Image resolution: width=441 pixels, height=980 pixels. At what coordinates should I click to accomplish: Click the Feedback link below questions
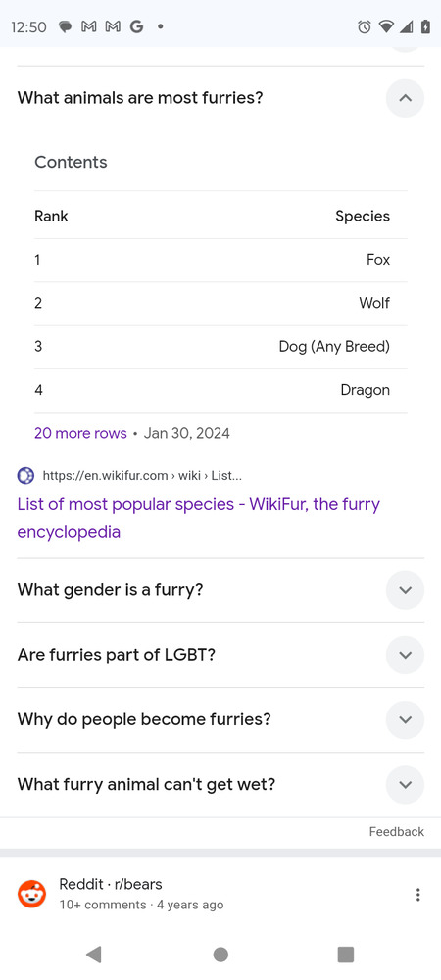coord(397,832)
